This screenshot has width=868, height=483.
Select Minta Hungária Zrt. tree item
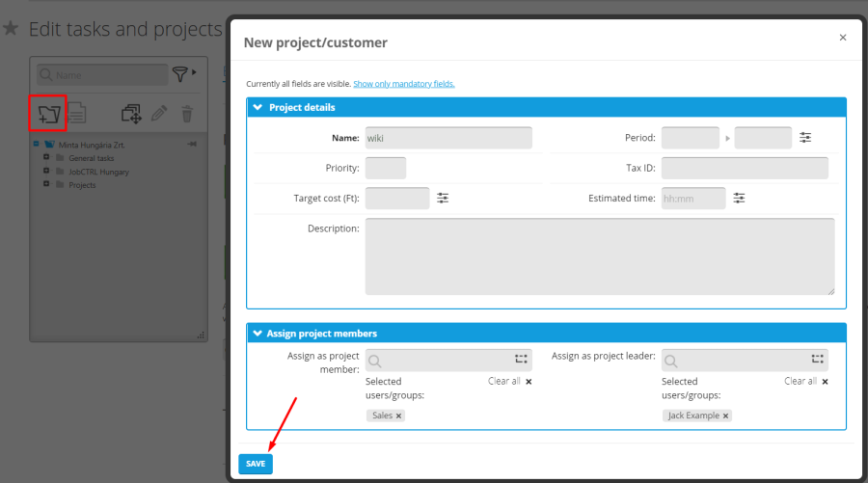[92, 145]
